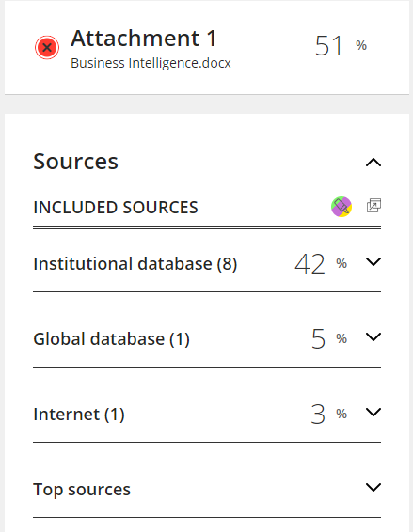Click the red X status icon
413x532 pixels.
pyautogui.click(x=47, y=47)
